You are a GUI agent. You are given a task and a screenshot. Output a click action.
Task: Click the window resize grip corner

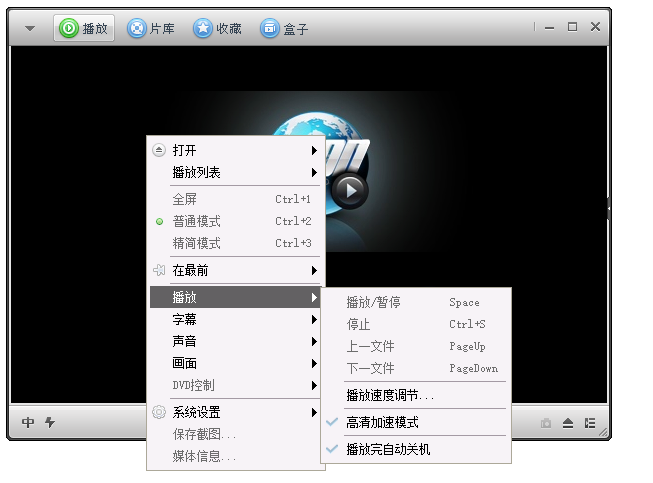tap(603, 433)
